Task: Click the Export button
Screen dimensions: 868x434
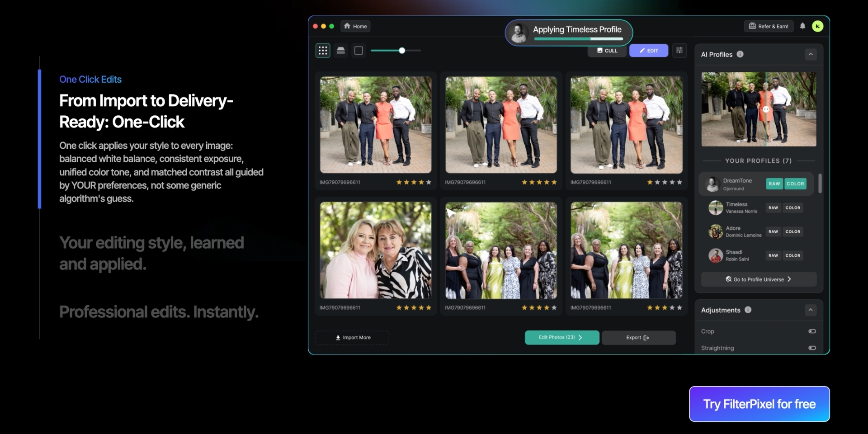Action: pyautogui.click(x=639, y=338)
